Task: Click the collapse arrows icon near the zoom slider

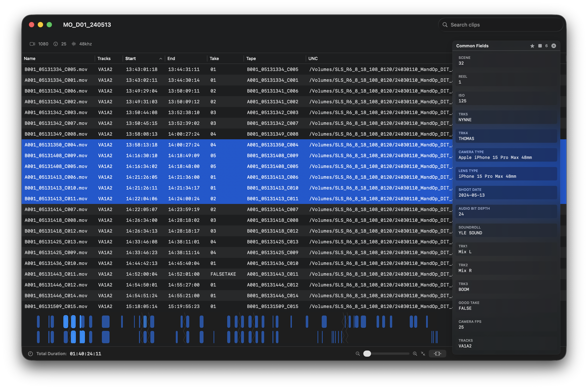Action: point(423,354)
